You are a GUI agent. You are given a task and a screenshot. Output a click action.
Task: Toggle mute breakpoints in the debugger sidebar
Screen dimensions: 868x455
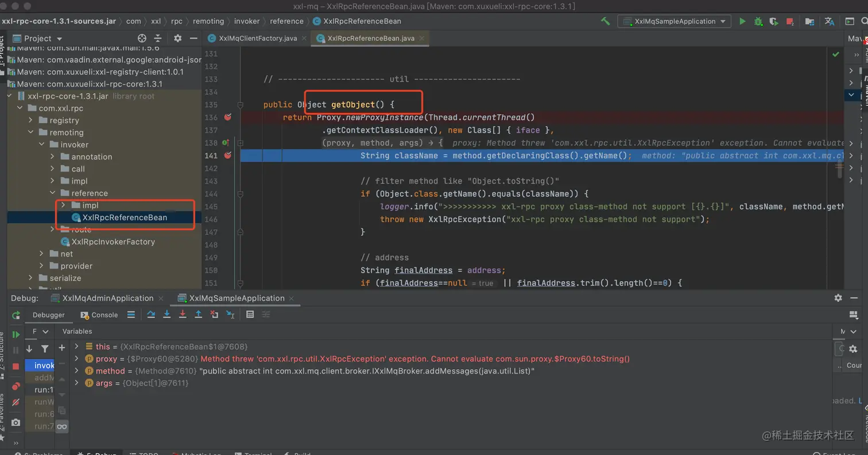(16, 402)
